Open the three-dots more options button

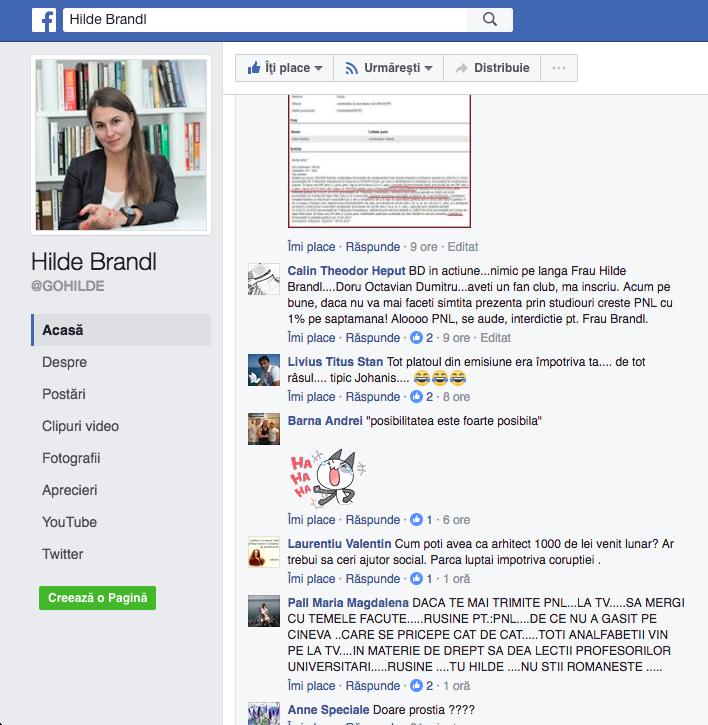(x=558, y=68)
